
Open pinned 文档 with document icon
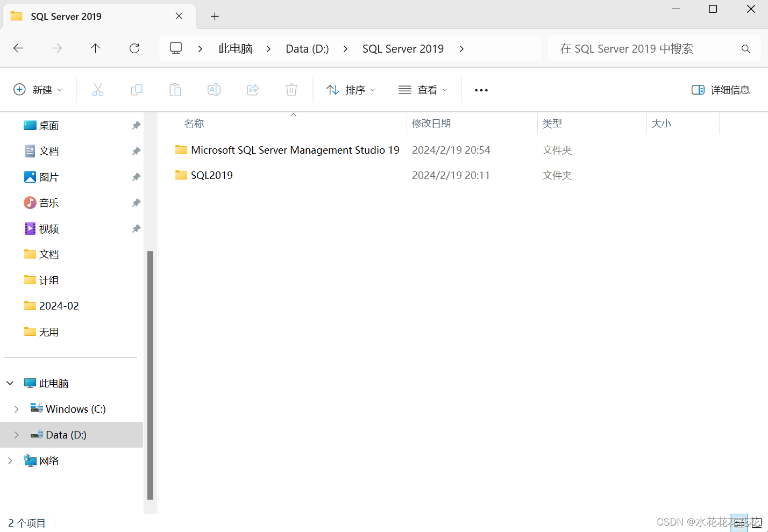click(x=49, y=151)
